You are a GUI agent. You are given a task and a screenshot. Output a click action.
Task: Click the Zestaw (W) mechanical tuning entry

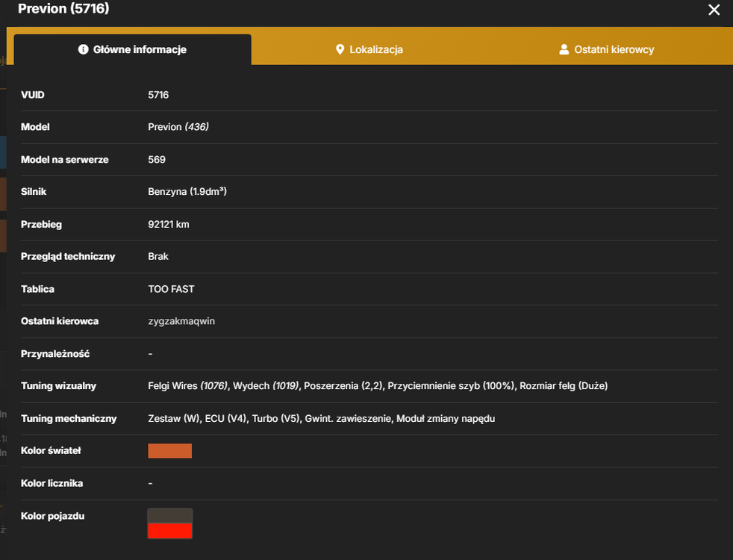[174, 418]
